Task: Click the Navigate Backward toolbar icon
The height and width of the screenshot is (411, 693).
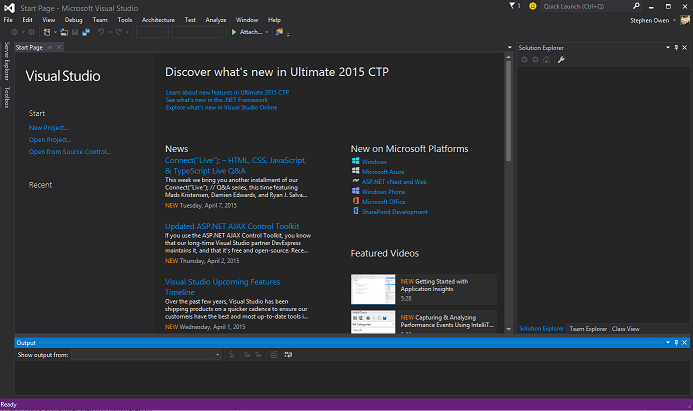Action: coord(14,32)
